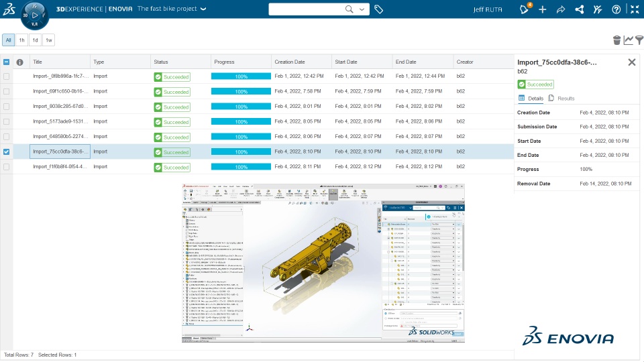Image resolution: width=644 pixels, height=362 pixels.
Task: Select the 1d time filter
Action: pos(36,40)
